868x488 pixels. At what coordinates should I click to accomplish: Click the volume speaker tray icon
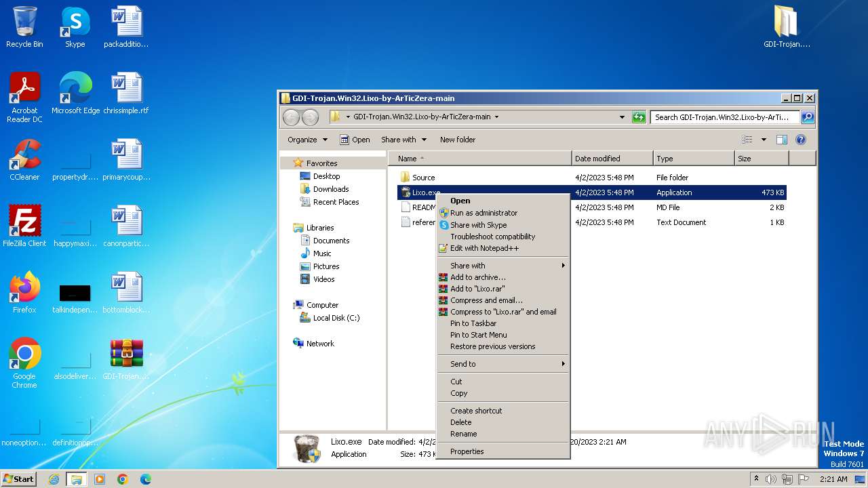pos(771,479)
